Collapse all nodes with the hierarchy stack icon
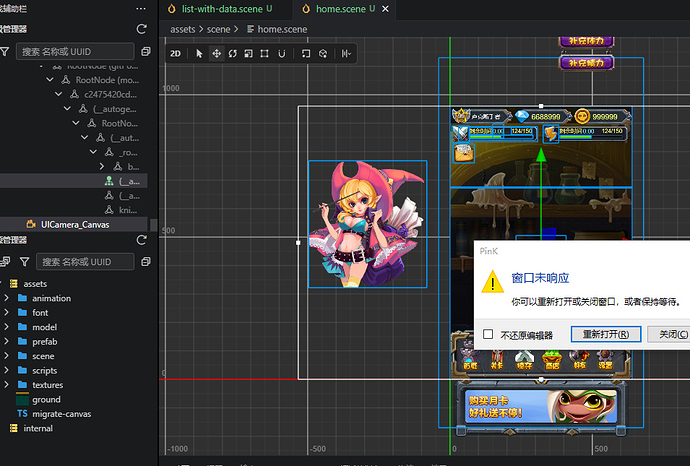 [146, 51]
